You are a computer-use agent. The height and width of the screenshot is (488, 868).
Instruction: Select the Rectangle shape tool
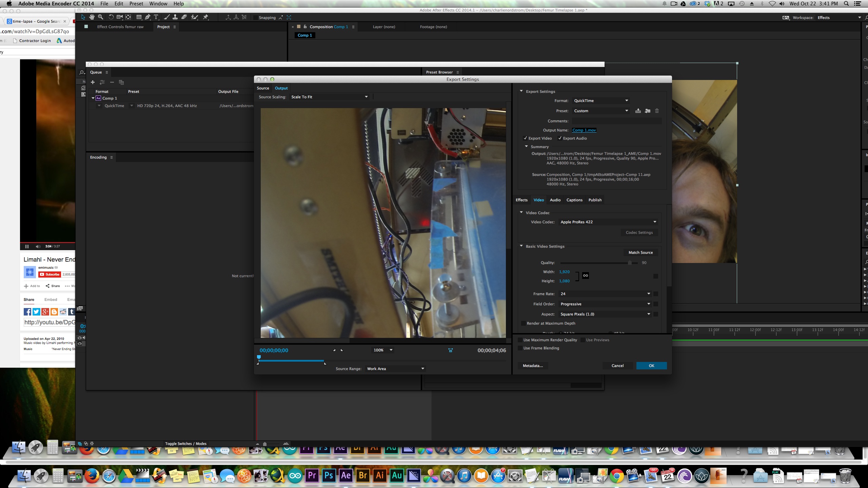139,17
